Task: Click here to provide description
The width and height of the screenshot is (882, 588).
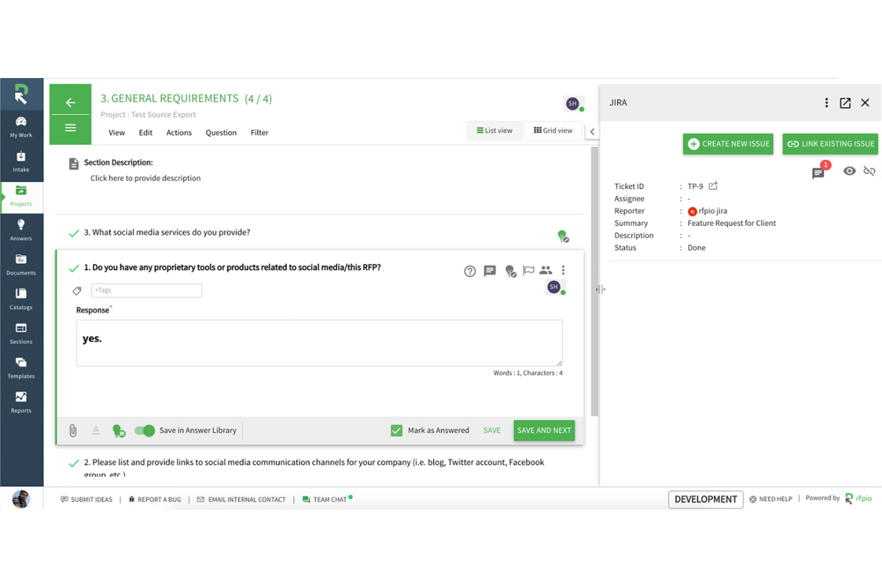Action: (x=145, y=178)
